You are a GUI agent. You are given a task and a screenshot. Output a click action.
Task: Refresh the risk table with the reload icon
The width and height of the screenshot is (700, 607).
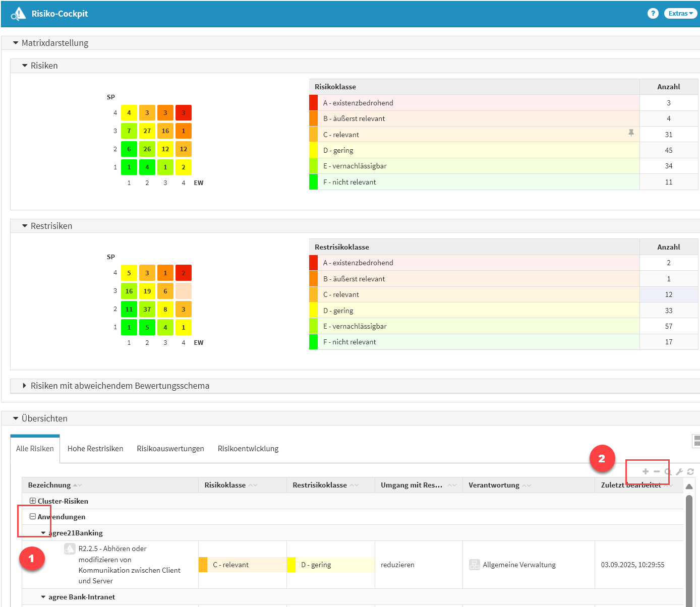coord(690,472)
